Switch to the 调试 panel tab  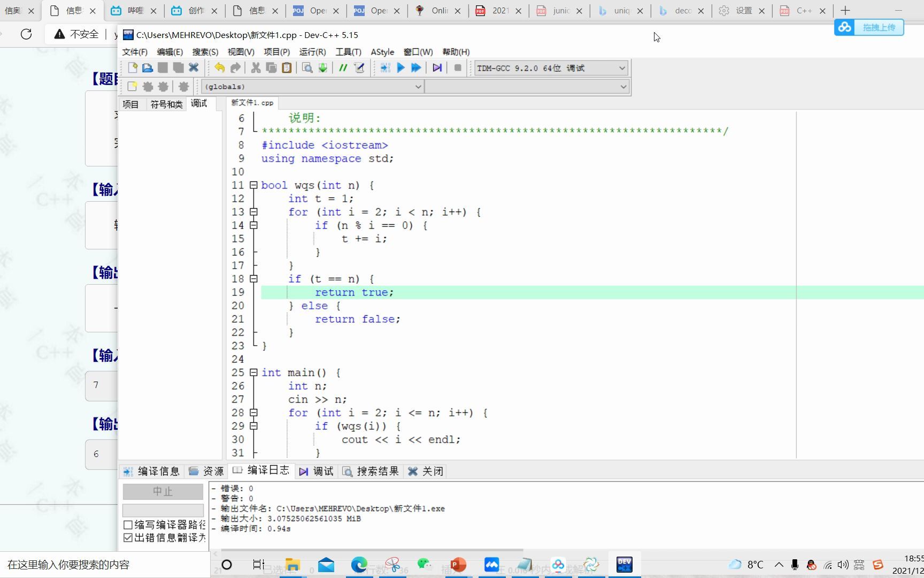[198, 103]
